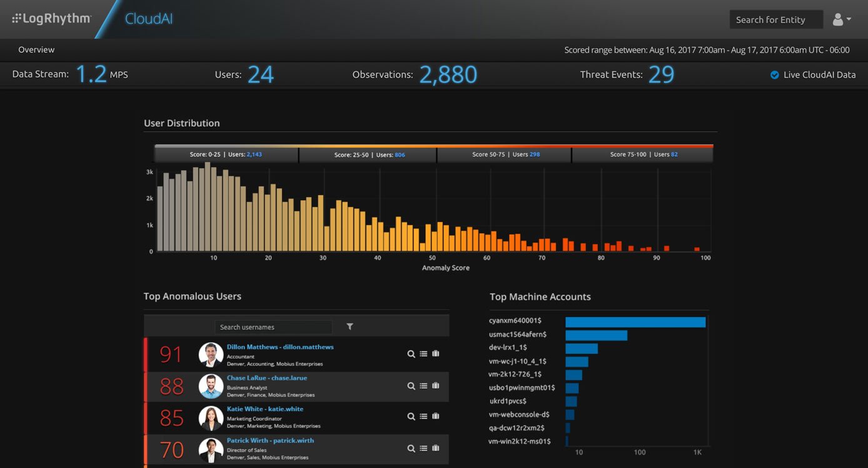Screen dimensions: 868x468
Task: Open the log list icon for Katie White
Action: tap(423, 416)
